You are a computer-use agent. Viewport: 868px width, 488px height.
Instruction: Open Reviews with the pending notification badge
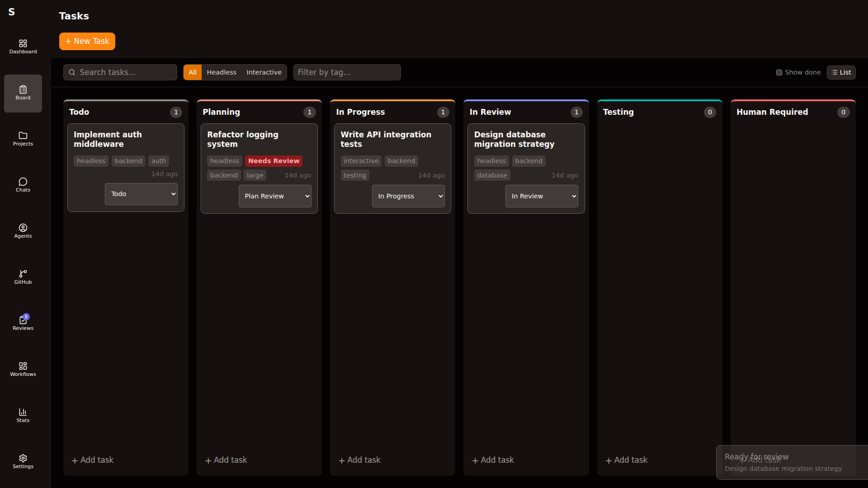(23, 323)
